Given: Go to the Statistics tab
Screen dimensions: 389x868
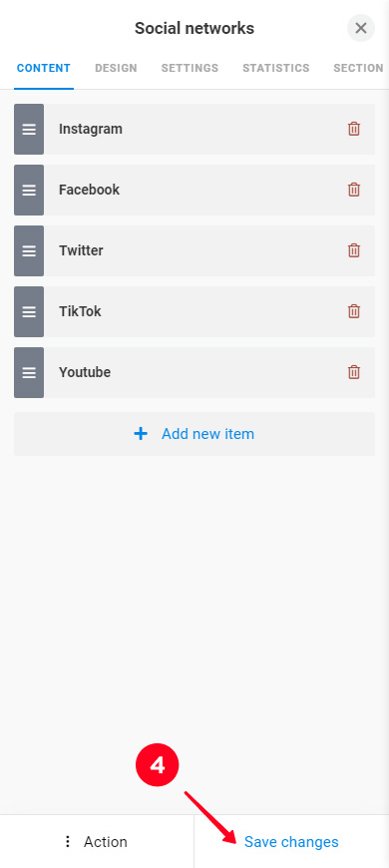Looking at the screenshot, I should click(x=276, y=68).
